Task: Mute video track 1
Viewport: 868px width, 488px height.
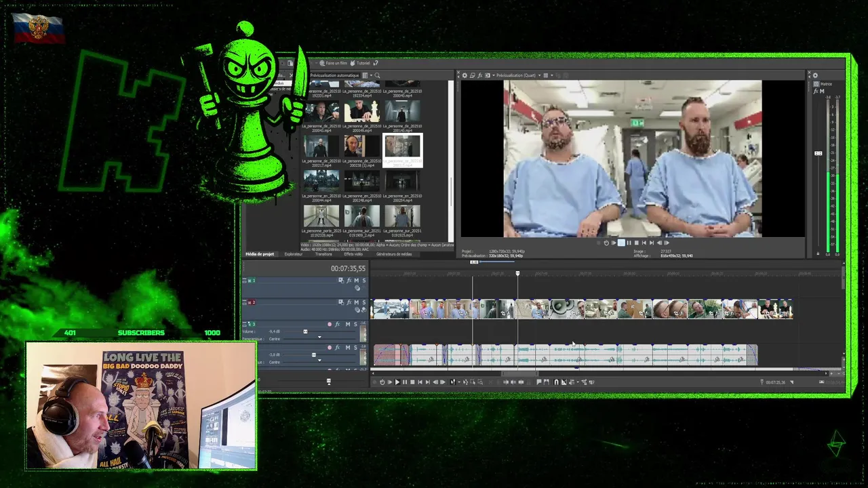Action: [357, 281]
